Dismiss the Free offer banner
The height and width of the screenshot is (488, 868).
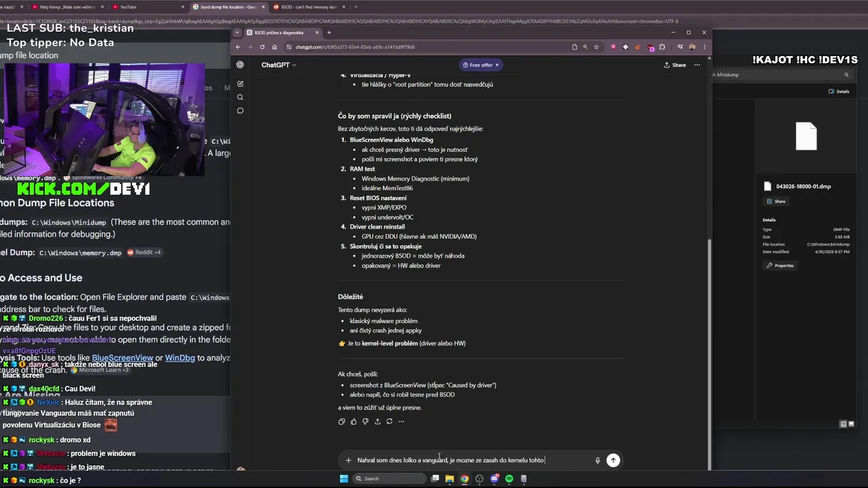click(x=496, y=65)
